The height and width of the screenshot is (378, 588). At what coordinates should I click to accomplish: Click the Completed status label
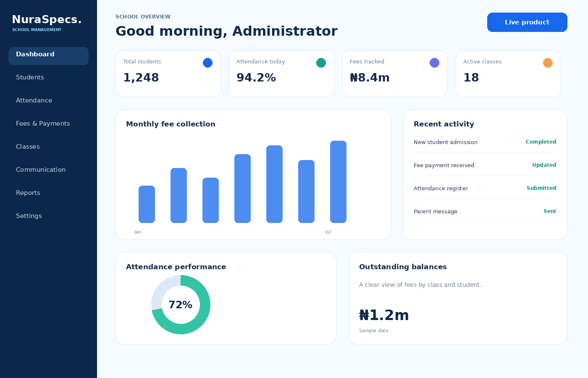click(x=541, y=142)
